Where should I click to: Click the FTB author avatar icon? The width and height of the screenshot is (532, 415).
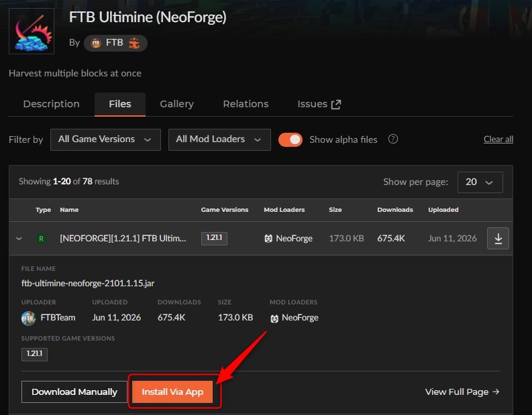click(x=96, y=43)
